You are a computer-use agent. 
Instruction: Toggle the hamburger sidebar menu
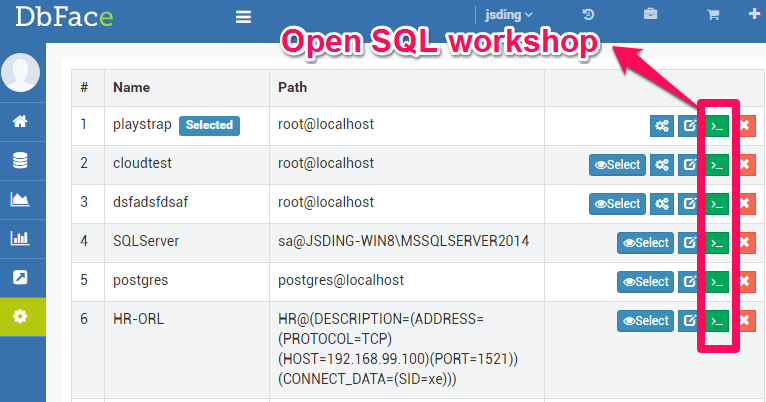(243, 17)
